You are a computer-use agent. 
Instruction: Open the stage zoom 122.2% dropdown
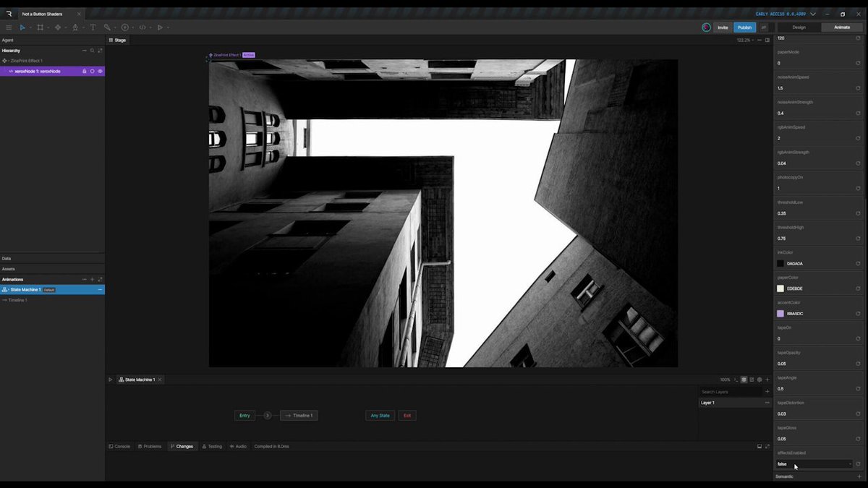pyautogui.click(x=746, y=40)
